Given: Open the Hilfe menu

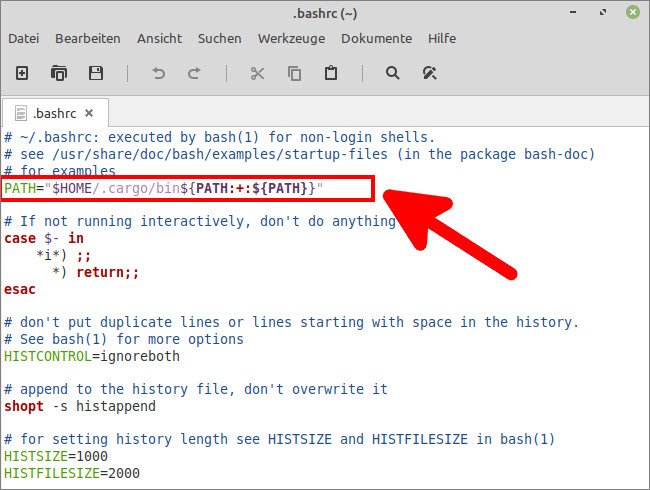Looking at the screenshot, I should tap(442, 39).
